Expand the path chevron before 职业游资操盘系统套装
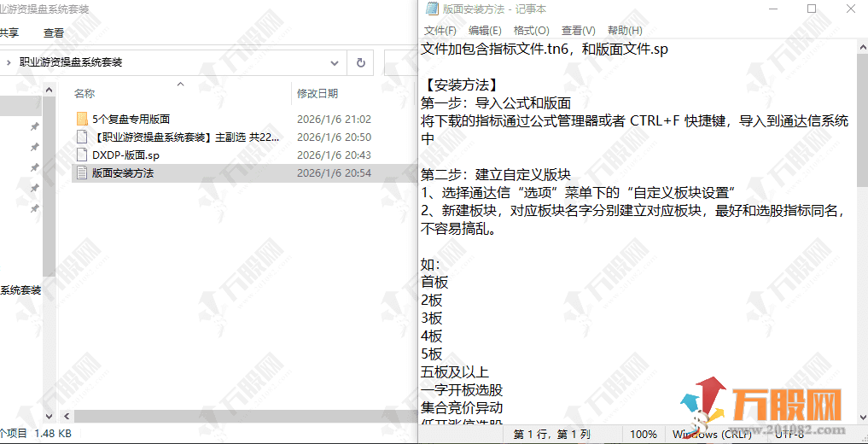Screen dimensions: 868x444 (9, 62)
